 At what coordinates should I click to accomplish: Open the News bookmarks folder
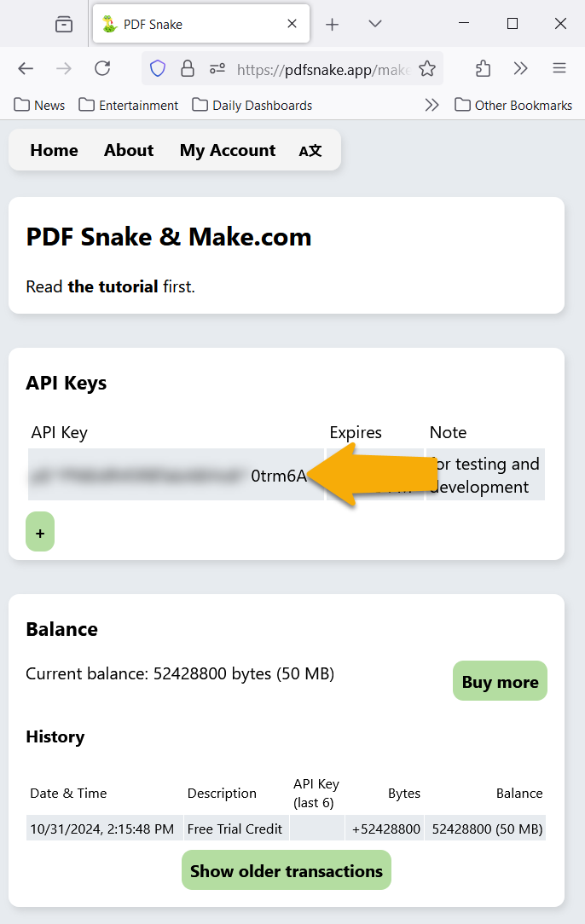(39, 105)
